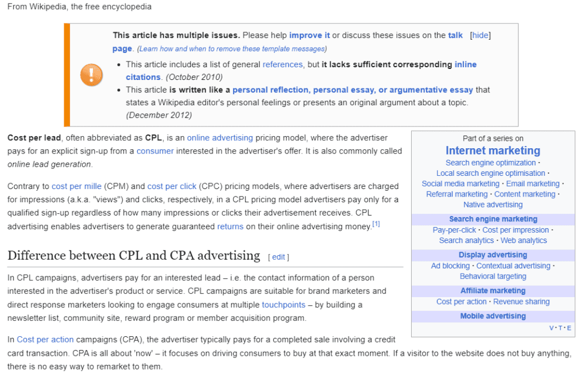
Task: Open 'Search analytics' link
Action: 466,240
